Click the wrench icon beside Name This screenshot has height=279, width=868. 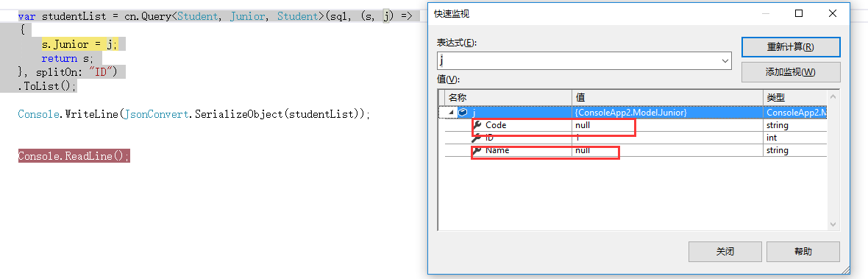point(477,151)
